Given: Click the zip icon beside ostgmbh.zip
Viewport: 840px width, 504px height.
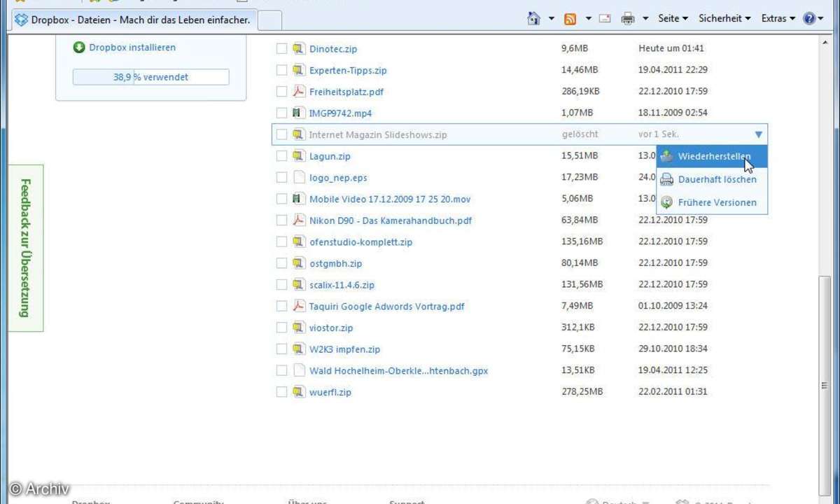Looking at the screenshot, I should pos(298,263).
